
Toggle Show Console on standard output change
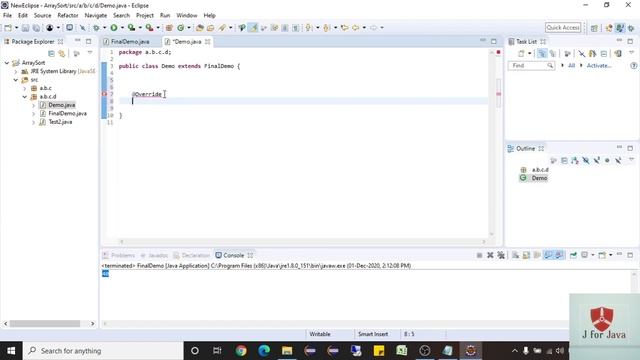click(548, 255)
